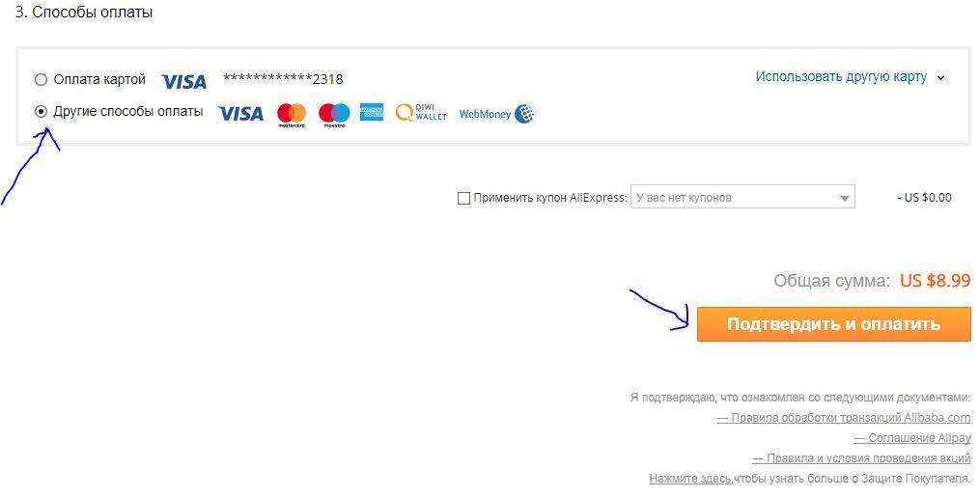Click Подтвердить и оплатить button
Screen dimensions: 980x497
point(834,324)
